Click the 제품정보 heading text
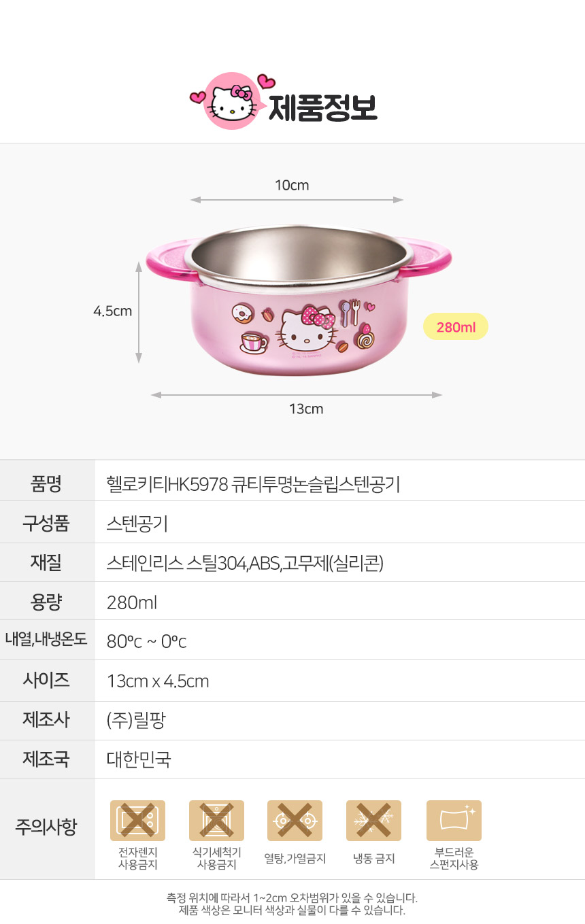Viewport: 585px width, 924px height. 323,107
